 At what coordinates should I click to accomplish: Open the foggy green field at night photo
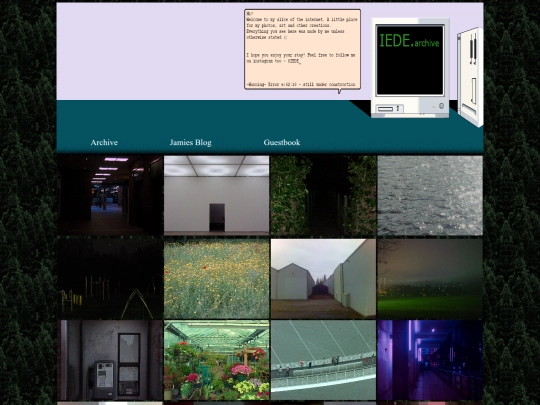pos(430,279)
